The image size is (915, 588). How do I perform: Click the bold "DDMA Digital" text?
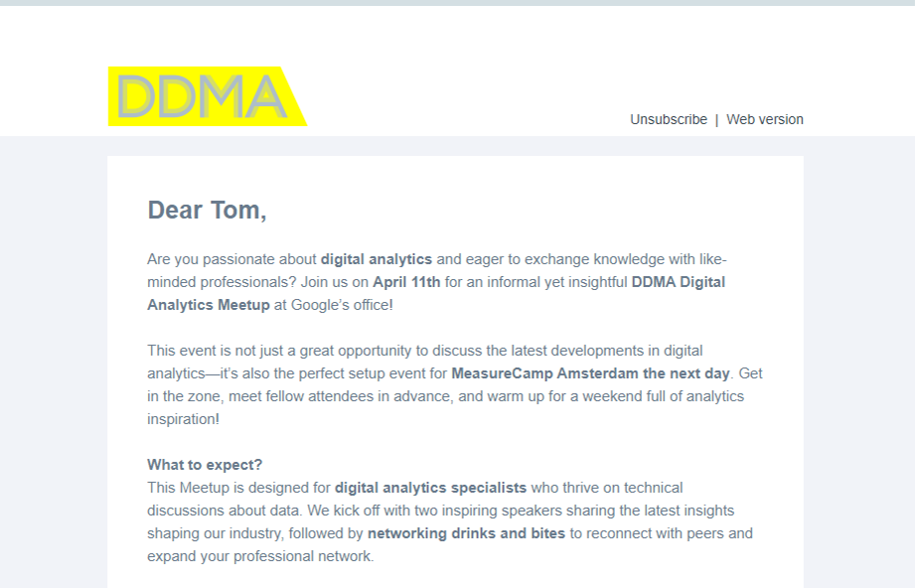pos(679,282)
